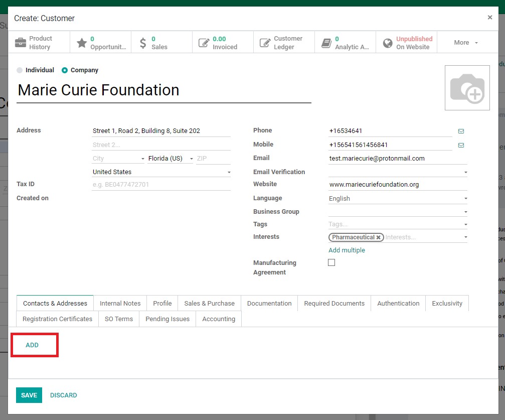Open the Profile tab
The image size is (505, 420).
[162, 303]
